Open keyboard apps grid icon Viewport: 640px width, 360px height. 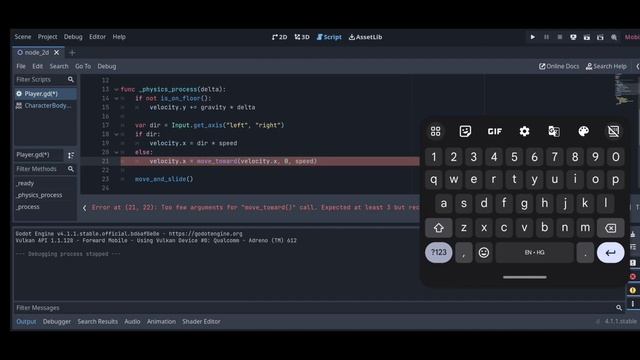pyautogui.click(x=436, y=131)
